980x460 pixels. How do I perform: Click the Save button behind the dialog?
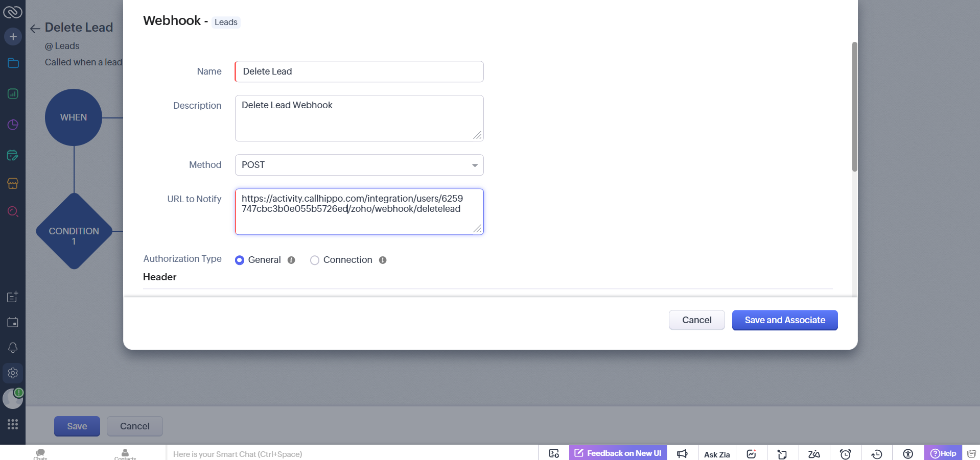tap(77, 426)
